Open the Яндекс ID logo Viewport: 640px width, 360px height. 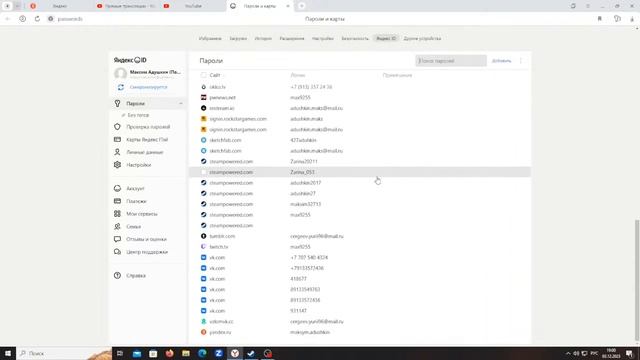(130, 60)
